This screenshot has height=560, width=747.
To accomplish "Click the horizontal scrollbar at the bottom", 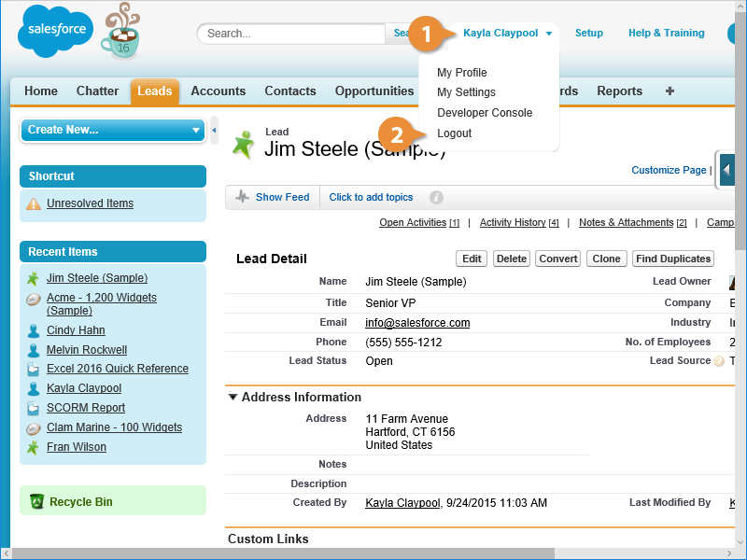I will click(373, 553).
